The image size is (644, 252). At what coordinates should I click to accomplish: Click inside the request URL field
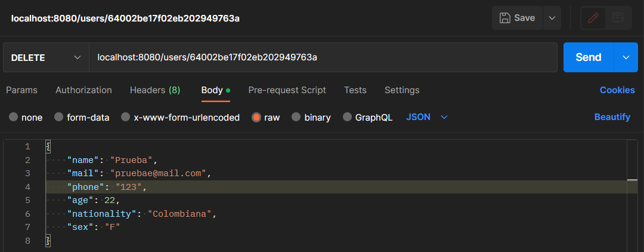[323, 57]
